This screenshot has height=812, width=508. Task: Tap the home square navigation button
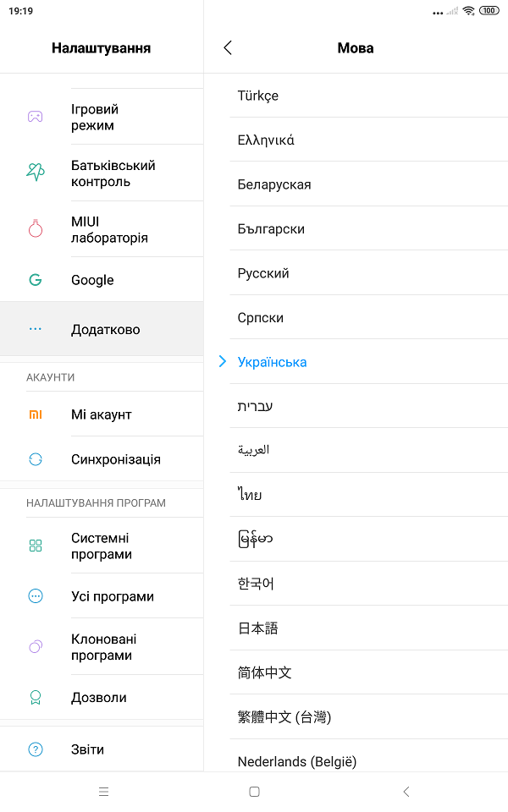click(x=254, y=792)
